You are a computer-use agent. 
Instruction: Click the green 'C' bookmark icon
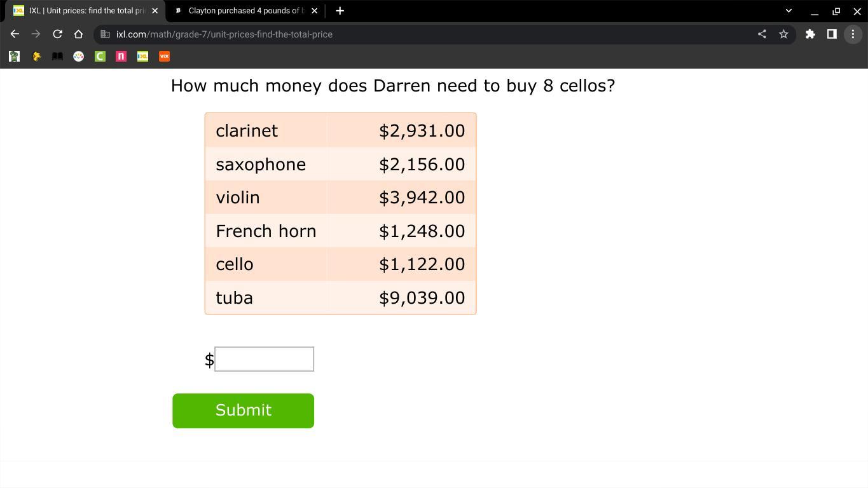[x=100, y=57]
